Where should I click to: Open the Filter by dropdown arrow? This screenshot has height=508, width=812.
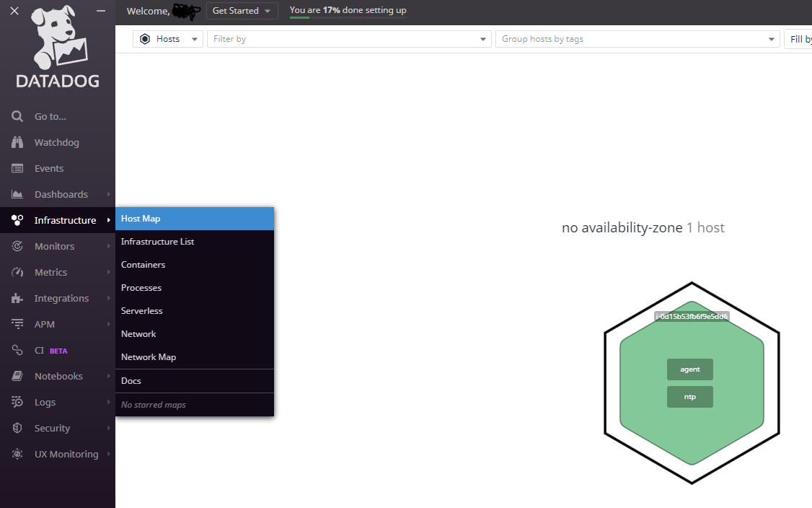482,39
